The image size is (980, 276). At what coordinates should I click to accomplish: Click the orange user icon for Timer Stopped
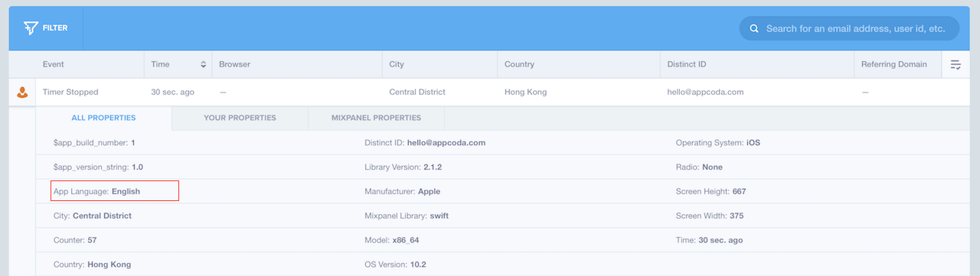[x=22, y=93]
